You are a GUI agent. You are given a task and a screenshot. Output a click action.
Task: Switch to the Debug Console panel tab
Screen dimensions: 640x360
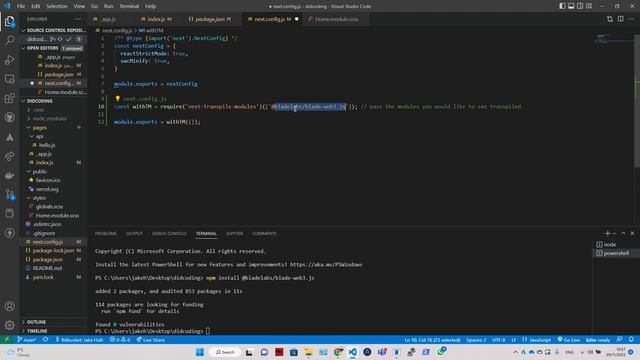tap(169, 233)
